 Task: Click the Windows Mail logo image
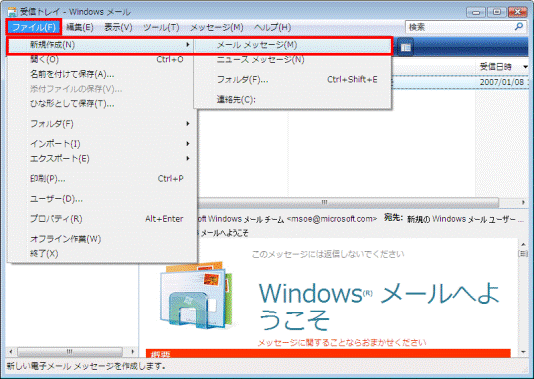(x=197, y=296)
